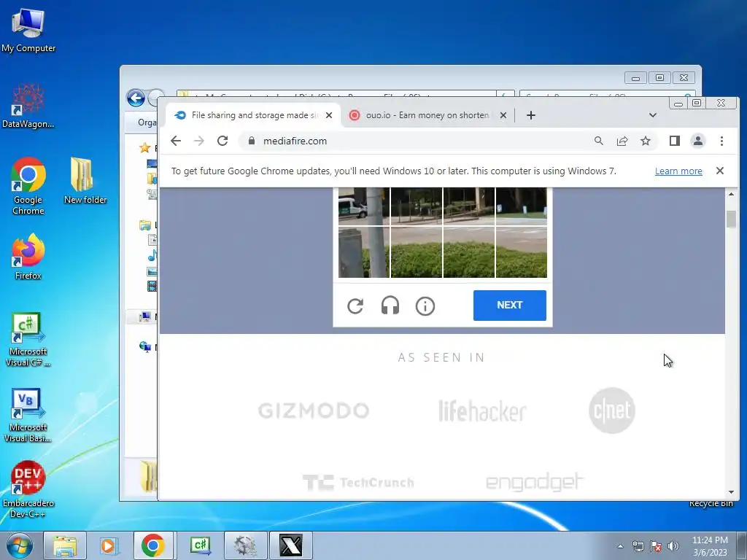
Task: Show hidden system tray icons
Action: click(620, 546)
